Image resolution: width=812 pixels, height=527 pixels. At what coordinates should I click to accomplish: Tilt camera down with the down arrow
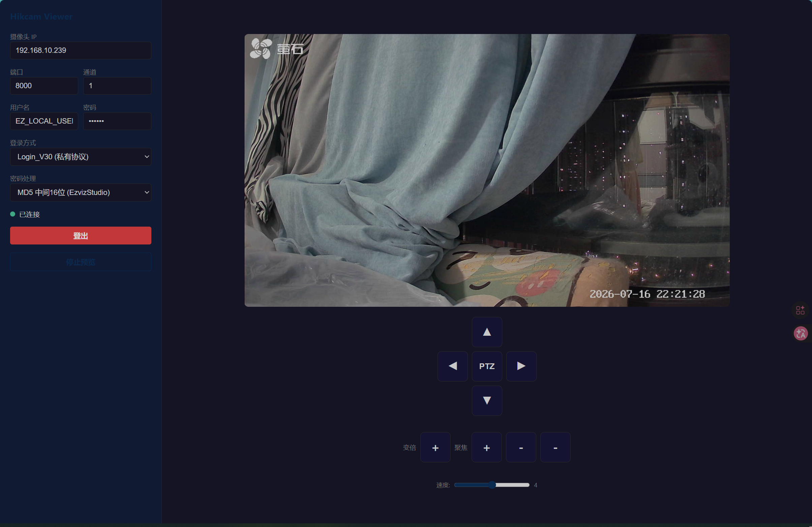click(487, 400)
